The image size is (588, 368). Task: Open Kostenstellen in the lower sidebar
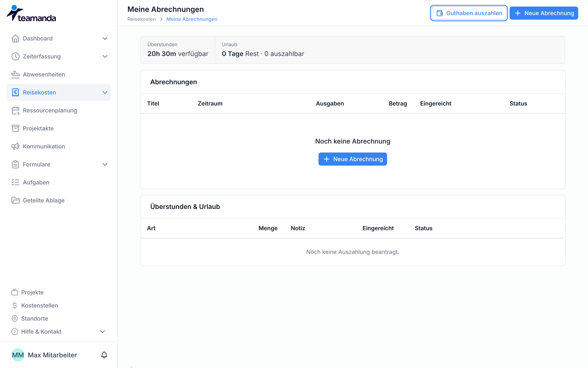click(x=40, y=305)
